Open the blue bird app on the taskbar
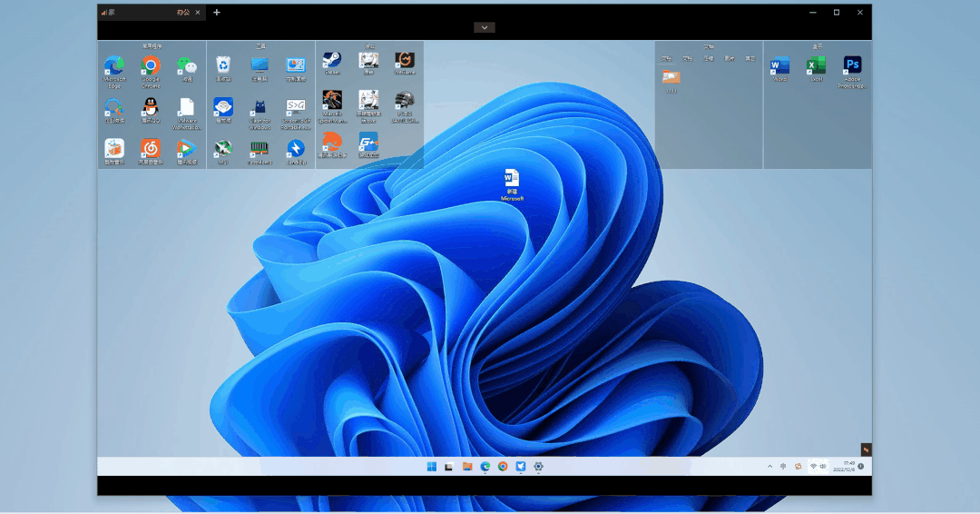 (521, 467)
